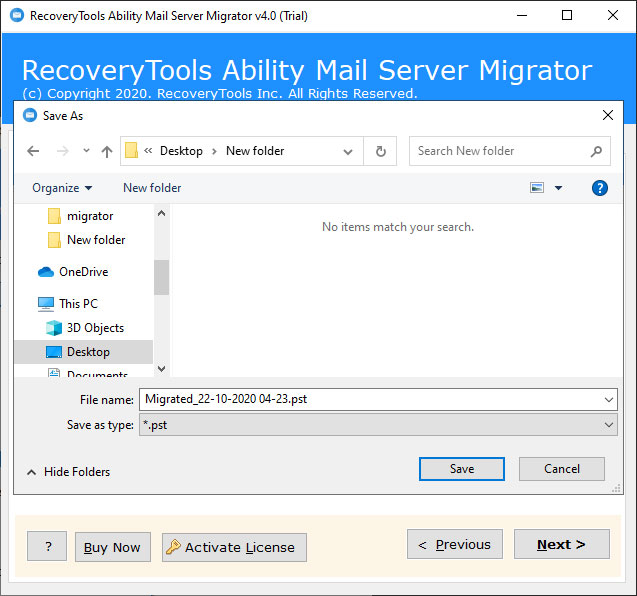Minimize the Migrator main window
This screenshot has height=596, width=637.
(x=522, y=15)
